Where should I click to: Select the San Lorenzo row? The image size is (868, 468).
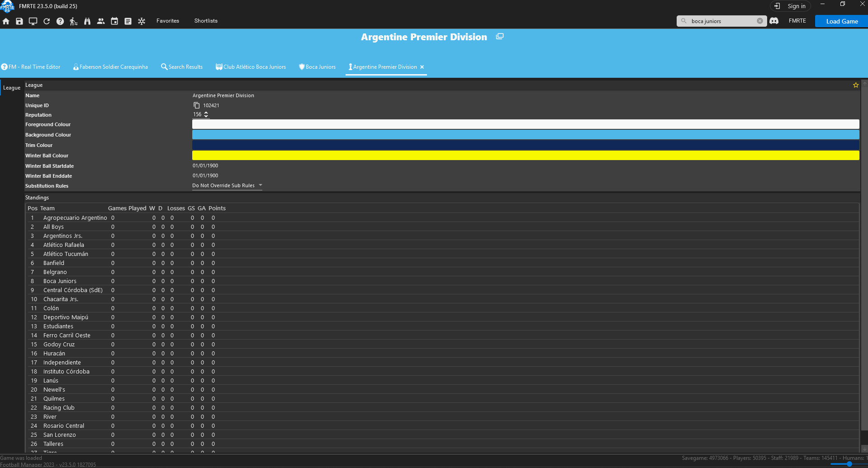point(442,435)
